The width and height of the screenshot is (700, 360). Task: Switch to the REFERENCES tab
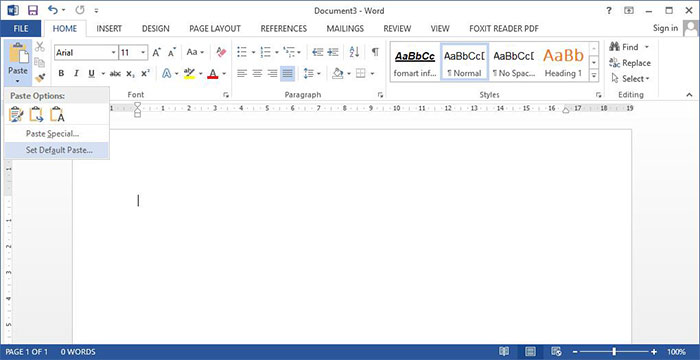click(283, 29)
